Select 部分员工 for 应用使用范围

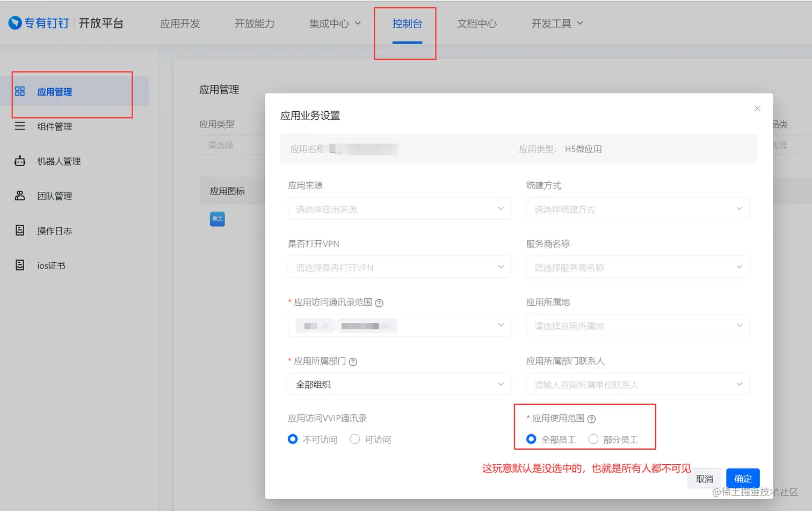tap(593, 439)
